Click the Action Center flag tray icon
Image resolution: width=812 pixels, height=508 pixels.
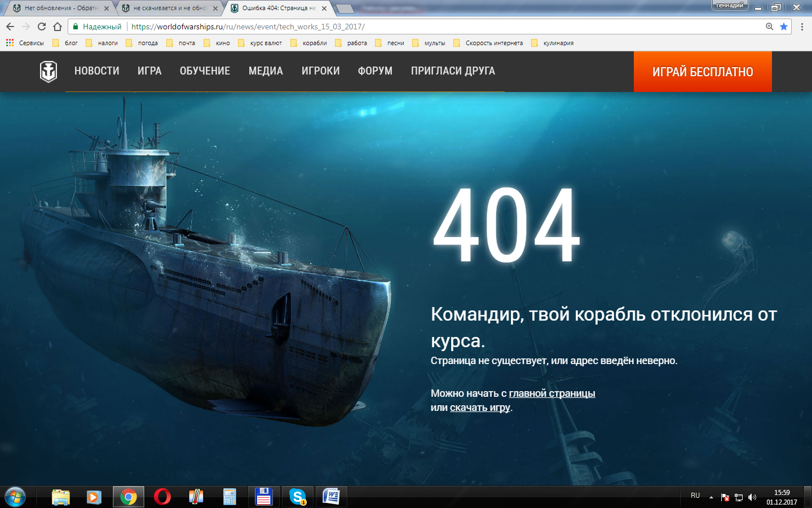point(725,497)
